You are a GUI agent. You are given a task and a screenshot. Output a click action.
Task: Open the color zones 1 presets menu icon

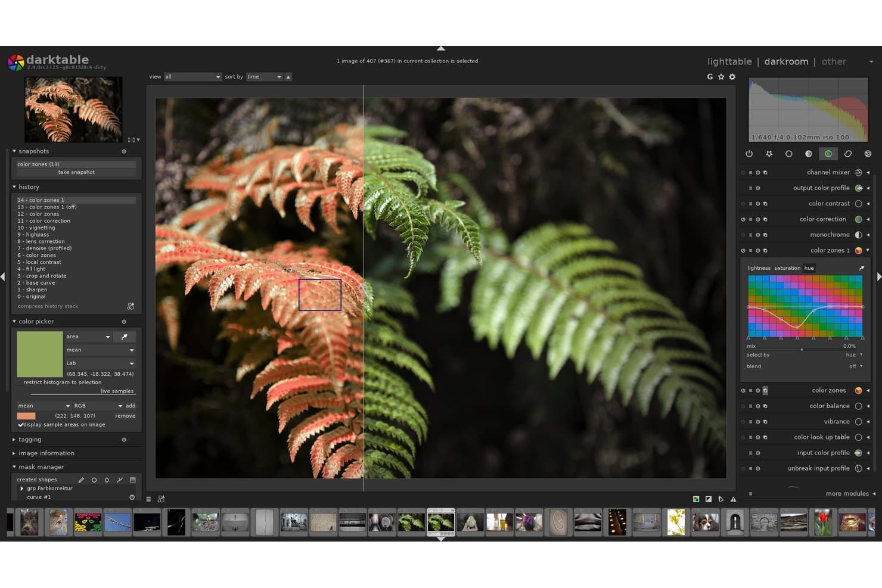pyautogui.click(x=750, y=251)
